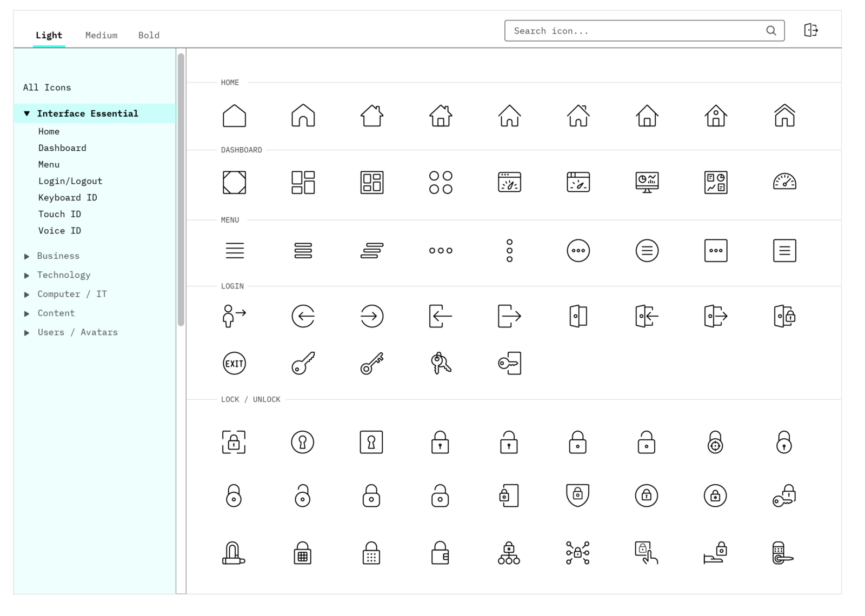Go to Home subcategory in sidebar

coord(49,131)
